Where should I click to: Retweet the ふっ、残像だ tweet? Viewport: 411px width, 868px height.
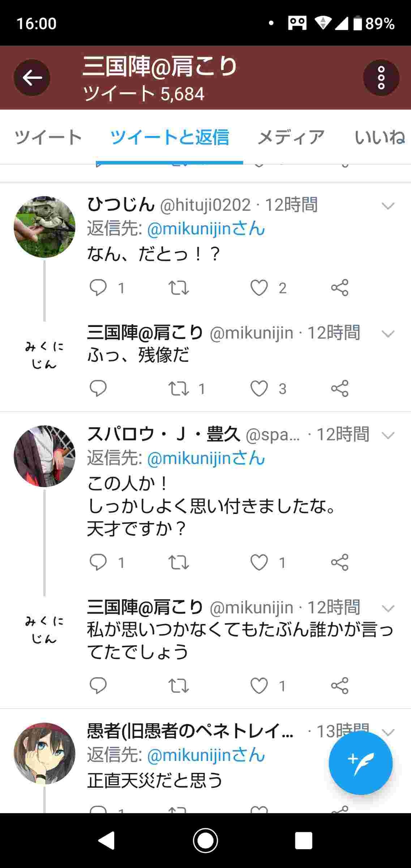point(179,389)
